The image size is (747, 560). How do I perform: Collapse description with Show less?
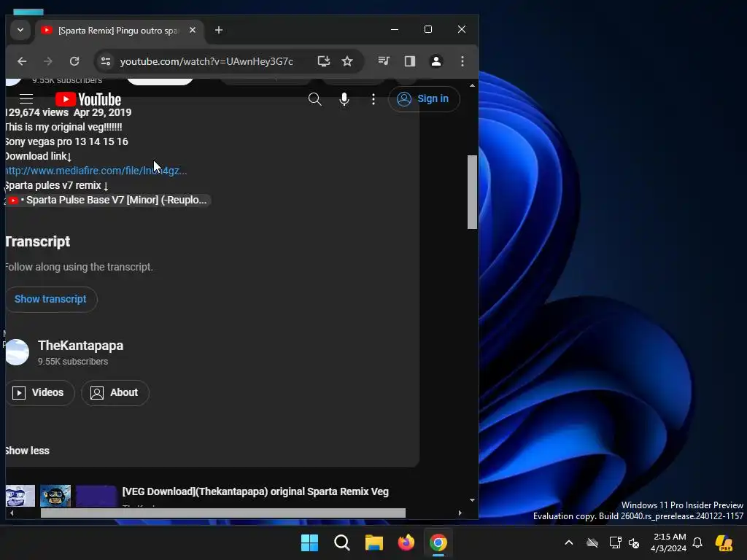click(27, 451)
